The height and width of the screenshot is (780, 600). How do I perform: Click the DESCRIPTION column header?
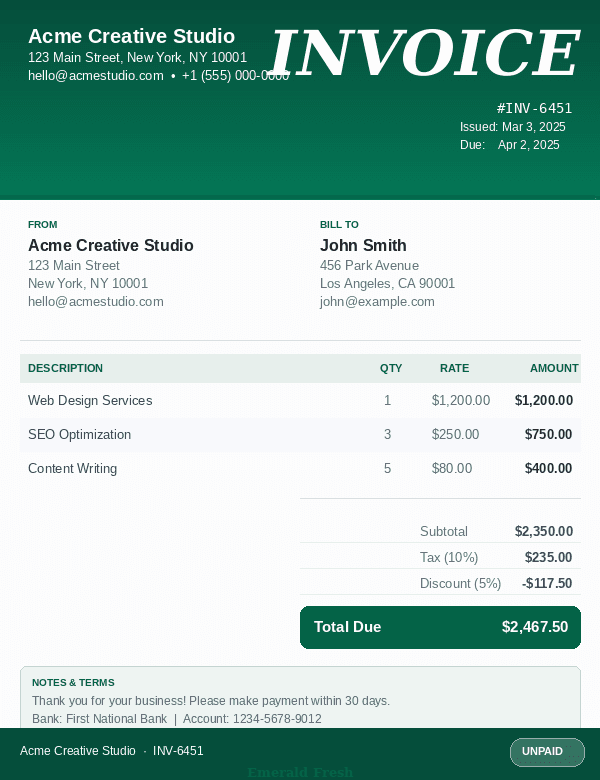(x=65, y=368)
